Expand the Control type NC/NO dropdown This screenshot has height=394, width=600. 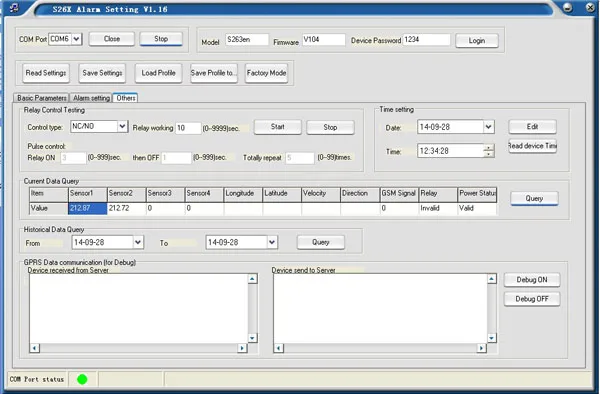click(x=122, y=126)
